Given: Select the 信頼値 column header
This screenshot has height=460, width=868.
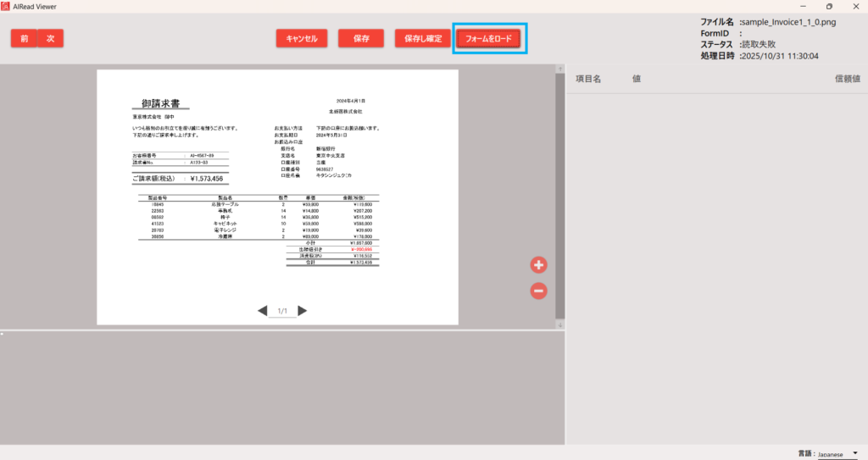Looking at the screenshot, I should click(x=847, y=79).
